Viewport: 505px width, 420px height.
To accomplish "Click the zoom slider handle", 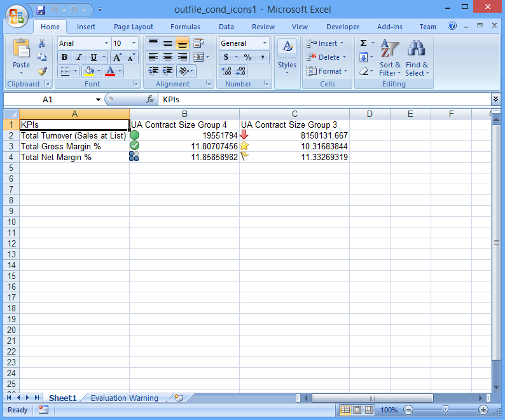I will 445,410.
